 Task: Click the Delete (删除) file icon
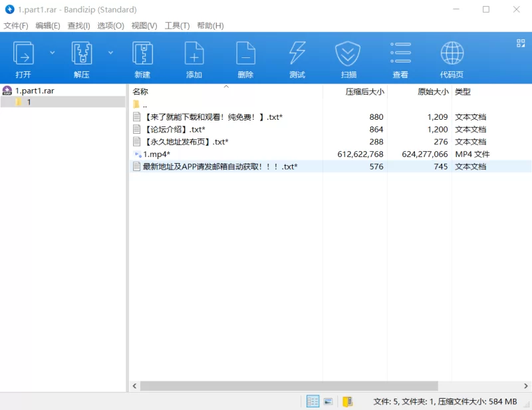pyautogui.click(x=245, y=53)
